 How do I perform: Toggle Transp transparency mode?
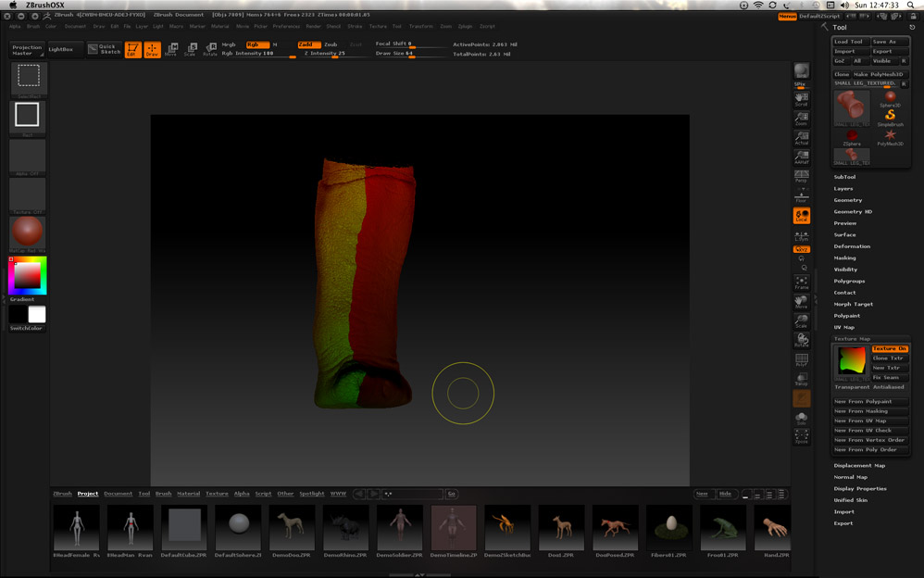click(x=802, y=379)
